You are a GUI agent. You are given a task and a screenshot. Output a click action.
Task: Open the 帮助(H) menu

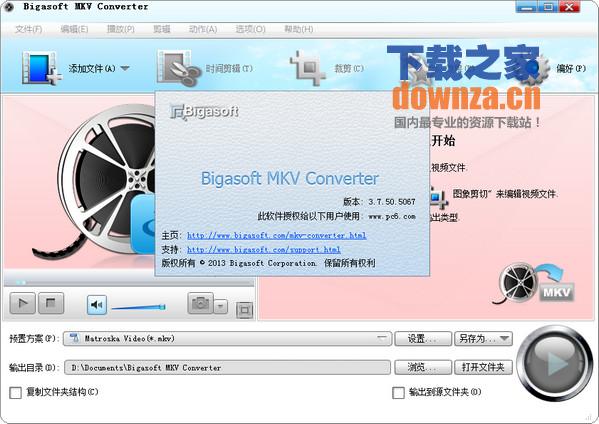click(x=298, y=29)
